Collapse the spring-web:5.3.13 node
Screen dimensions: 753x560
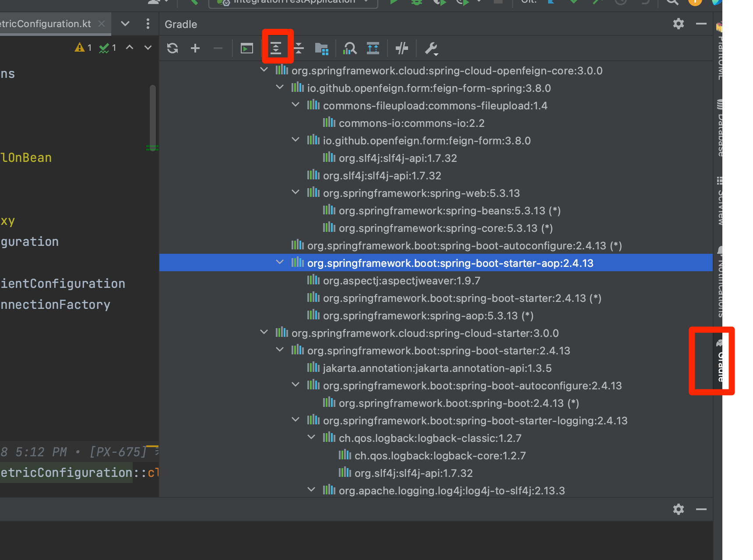[296, 192]
